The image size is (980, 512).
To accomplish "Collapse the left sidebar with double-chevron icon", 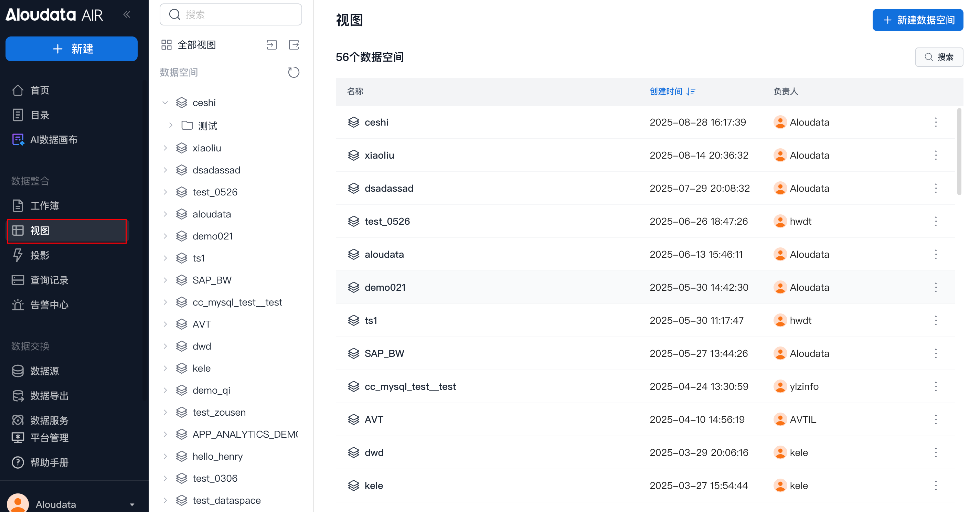I will click(x=127, y=14).
